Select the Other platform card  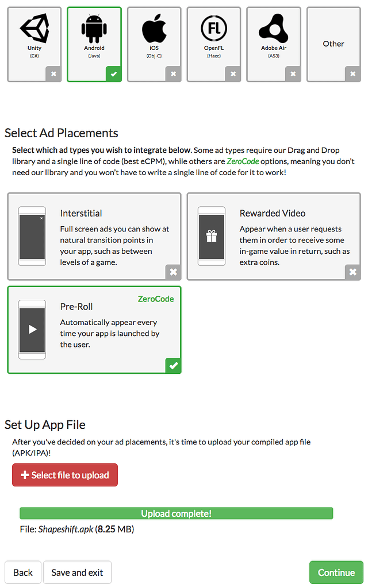pos(333,44)
